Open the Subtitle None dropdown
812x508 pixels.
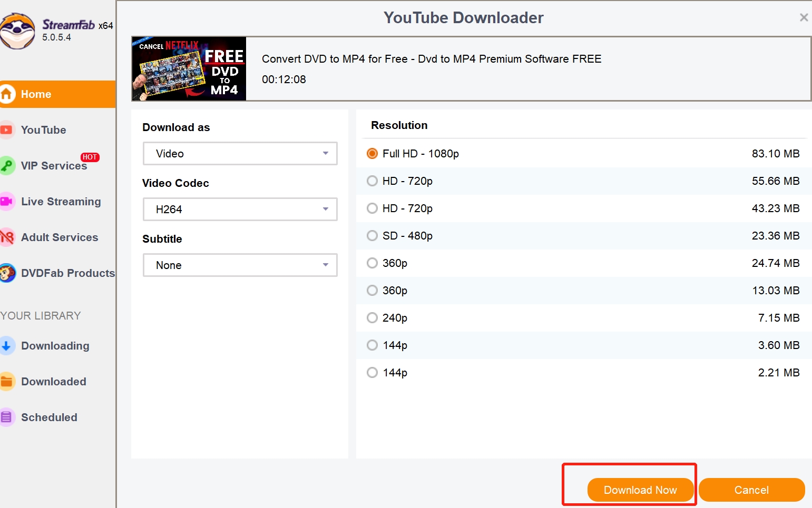click(x=240, y=265)
